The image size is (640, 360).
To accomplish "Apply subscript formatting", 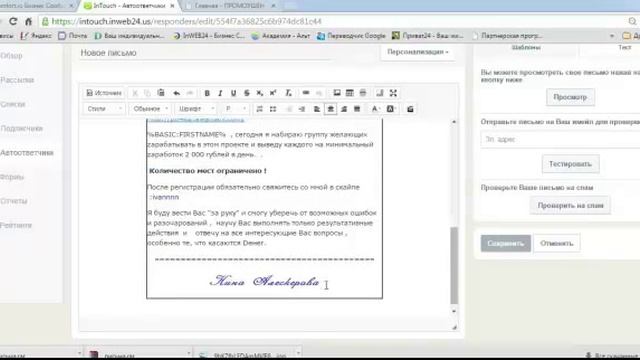I will [x=260, y=93].
